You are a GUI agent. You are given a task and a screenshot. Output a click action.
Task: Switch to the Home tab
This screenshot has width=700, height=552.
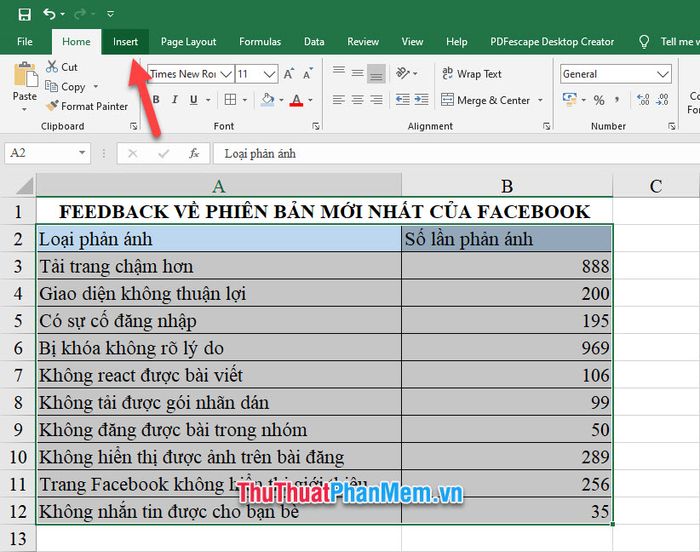pyautogui.click(x=76, y=42)
